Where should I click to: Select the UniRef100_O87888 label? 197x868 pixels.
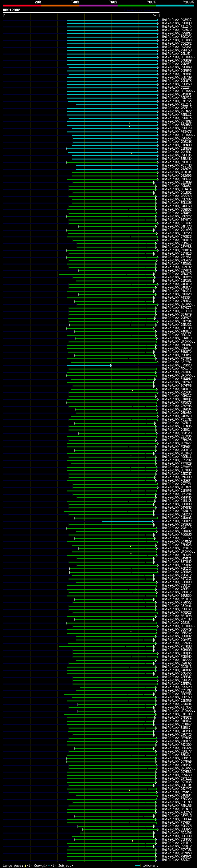[x=176, y=470]
